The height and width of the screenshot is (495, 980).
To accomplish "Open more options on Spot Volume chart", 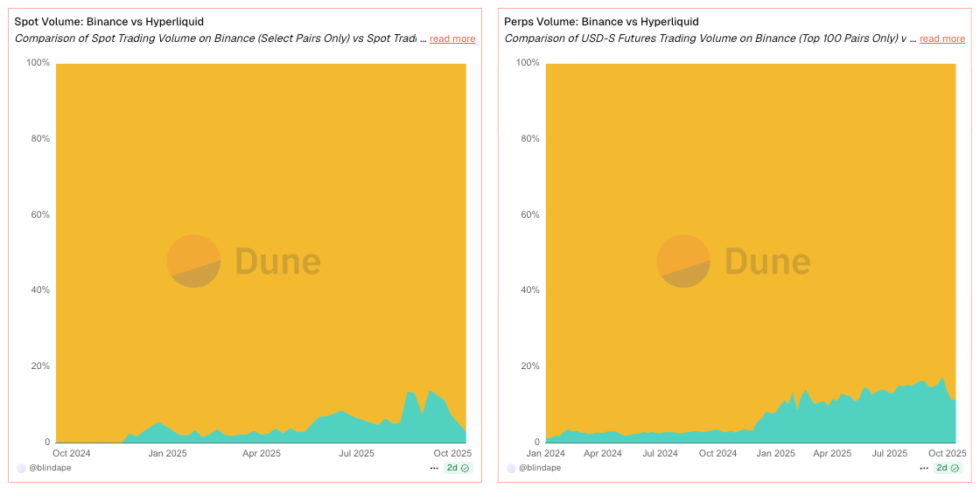I will point(434,468).
